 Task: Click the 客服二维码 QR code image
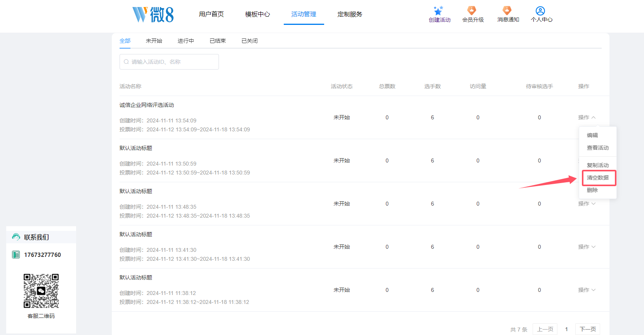(41, 291)
